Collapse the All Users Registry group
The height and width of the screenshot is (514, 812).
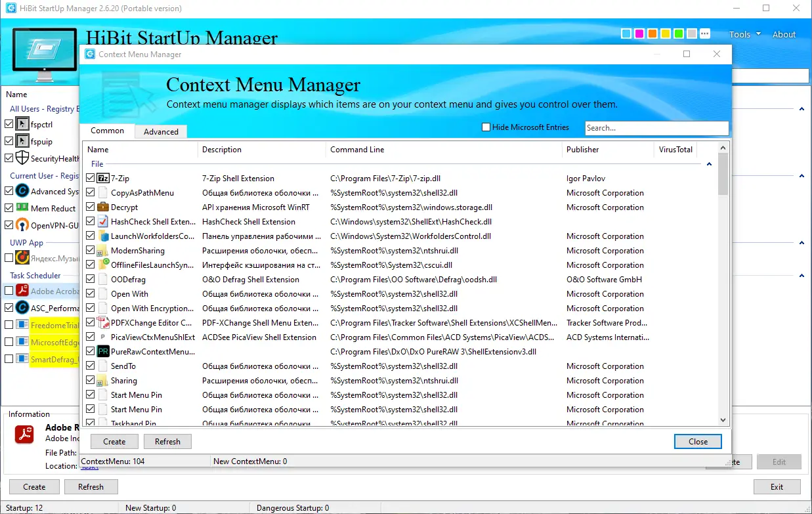point(801,109)
